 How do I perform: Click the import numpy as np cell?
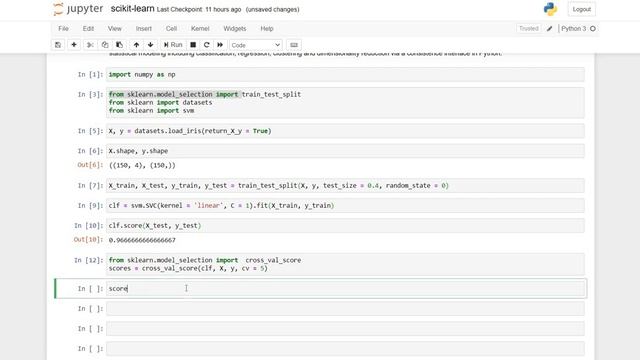pos(345,75)
